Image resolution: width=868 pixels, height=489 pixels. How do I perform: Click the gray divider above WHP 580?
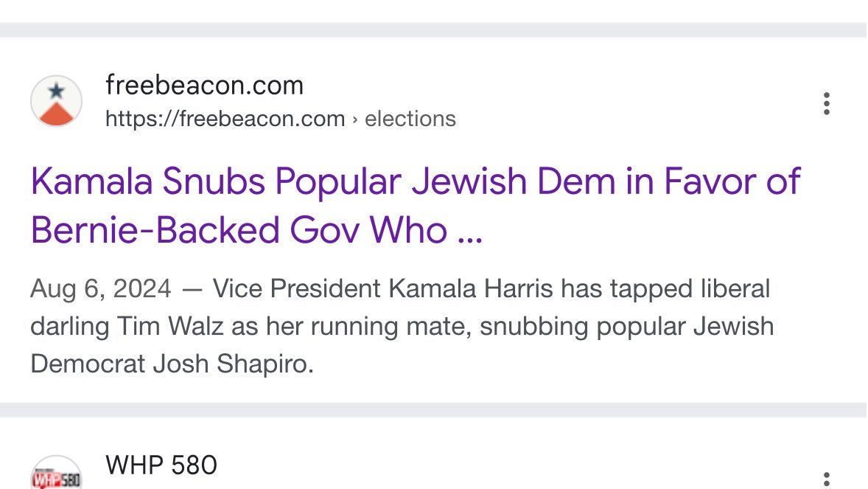tap(433, 410)
